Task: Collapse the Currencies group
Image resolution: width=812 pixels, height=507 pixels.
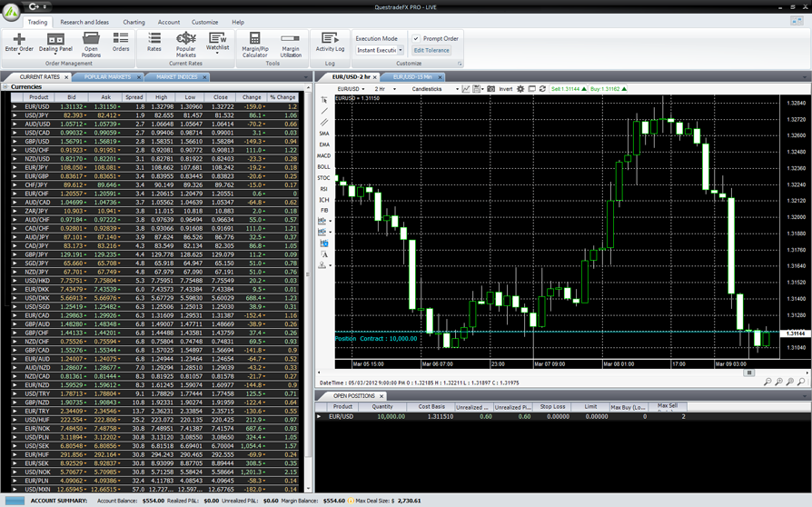Action: tap(5, 87)
